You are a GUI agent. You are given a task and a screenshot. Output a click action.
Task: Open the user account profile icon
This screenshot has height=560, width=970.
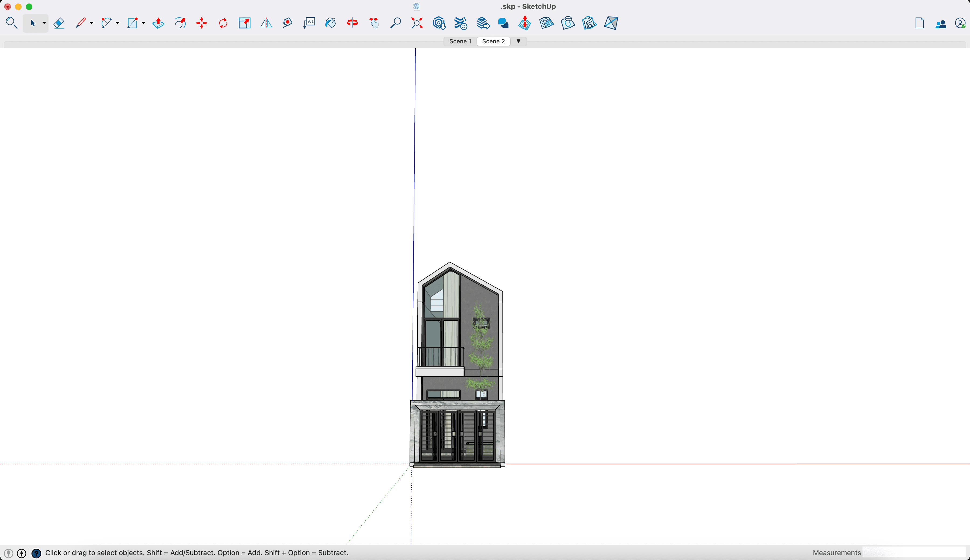(x=960, y=23)
